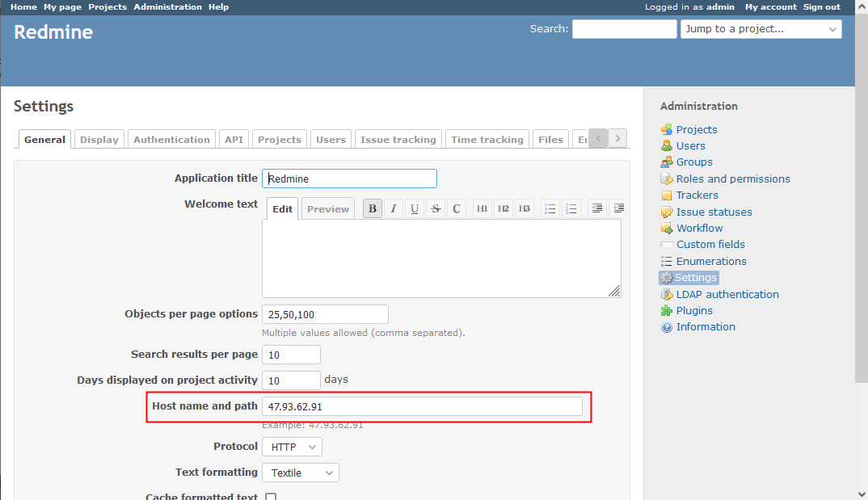
Task: Click the Objects per page options field
Action: point(325,314)
